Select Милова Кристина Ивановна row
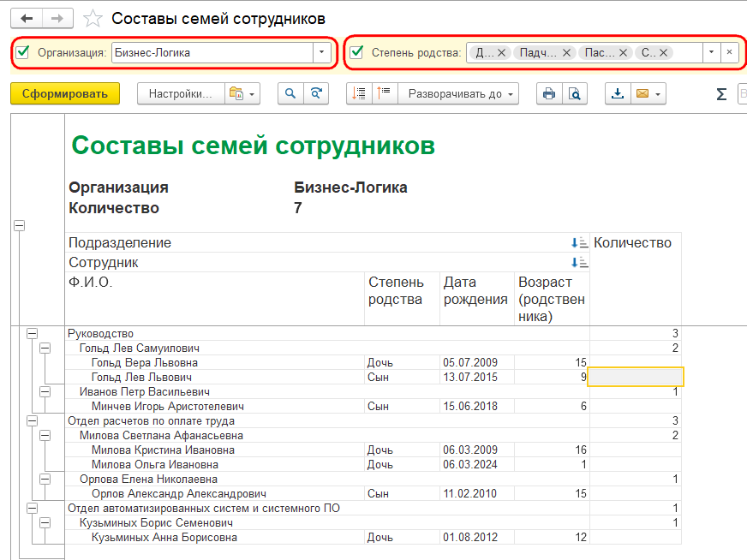Image resolution: width=747 pixels, height=560 pixels. coord(373,450)
